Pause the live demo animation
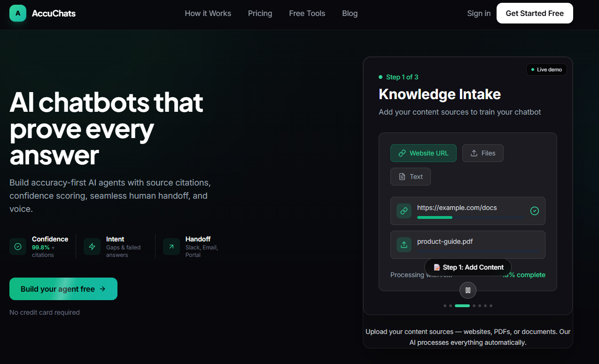 coord(467,290)
